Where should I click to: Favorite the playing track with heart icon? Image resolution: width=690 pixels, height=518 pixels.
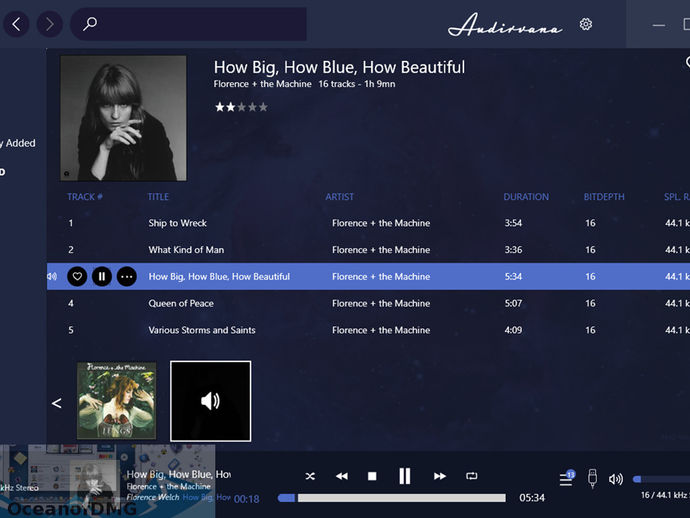point(77,276)
